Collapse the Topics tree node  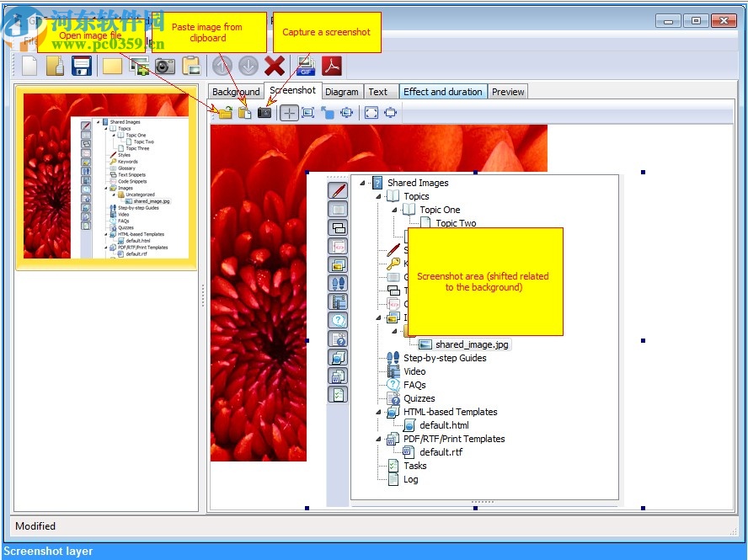click(378, 196)
